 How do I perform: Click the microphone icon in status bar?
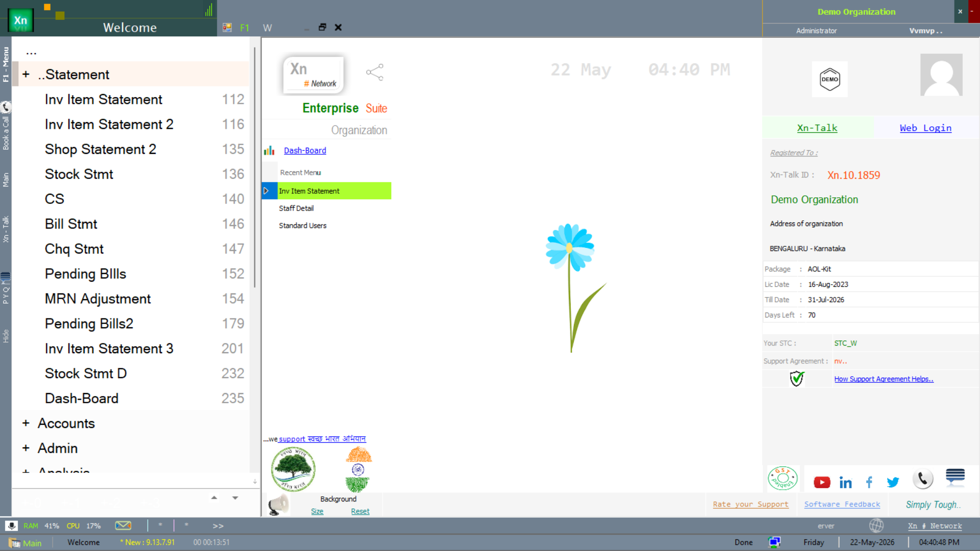[x=11, y=525]
